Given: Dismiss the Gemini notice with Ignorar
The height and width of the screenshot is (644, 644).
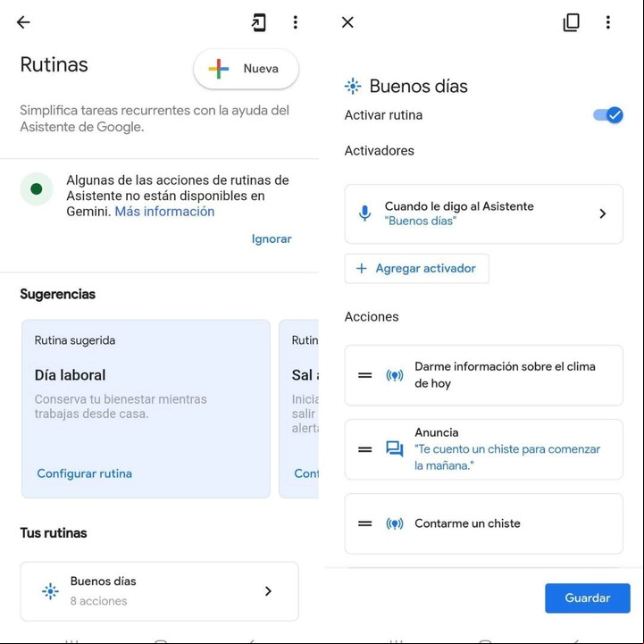Looking at the screenshot, I should point(272,239).
